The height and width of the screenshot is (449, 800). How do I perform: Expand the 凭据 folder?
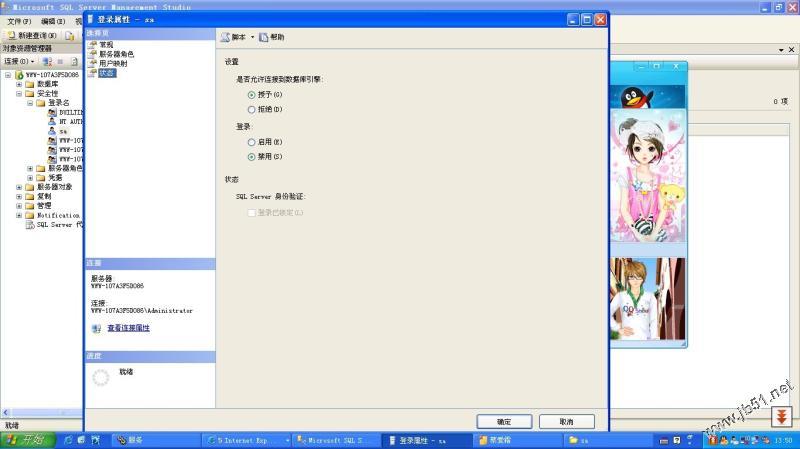click(30, 178)
